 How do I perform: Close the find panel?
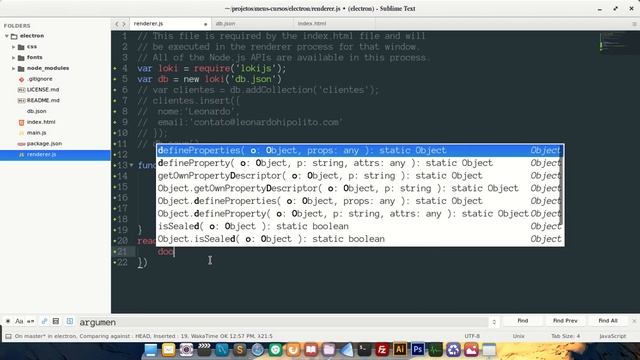pyautogui.click(x=634, y=321)
